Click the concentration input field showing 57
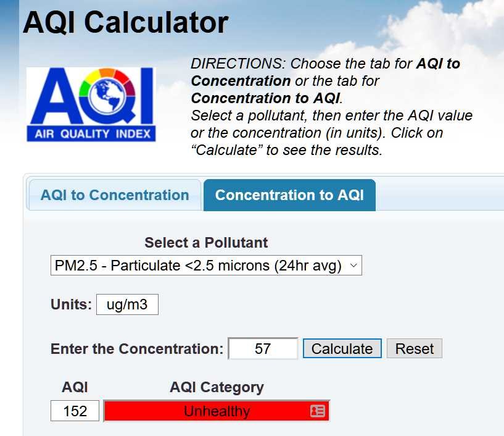The height and width of the screenshot is (436, 504). tap(263, 348)
